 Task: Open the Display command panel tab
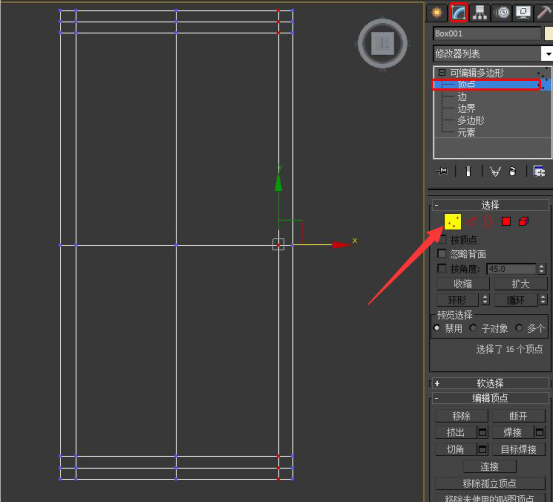523,13
